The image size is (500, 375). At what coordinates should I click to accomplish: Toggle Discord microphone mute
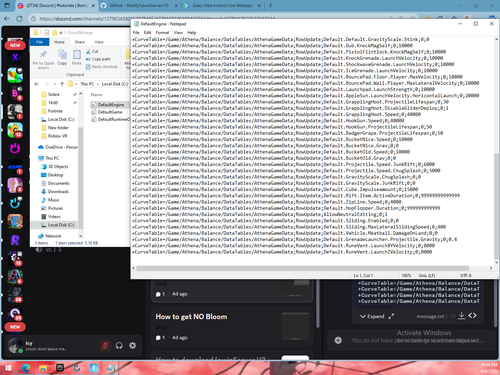point(105,345)
